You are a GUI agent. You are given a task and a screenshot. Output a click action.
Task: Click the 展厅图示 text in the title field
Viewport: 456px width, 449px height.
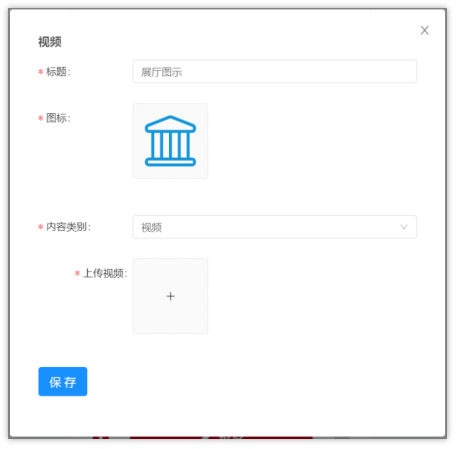pyautogui.click(x=162, y=72)
